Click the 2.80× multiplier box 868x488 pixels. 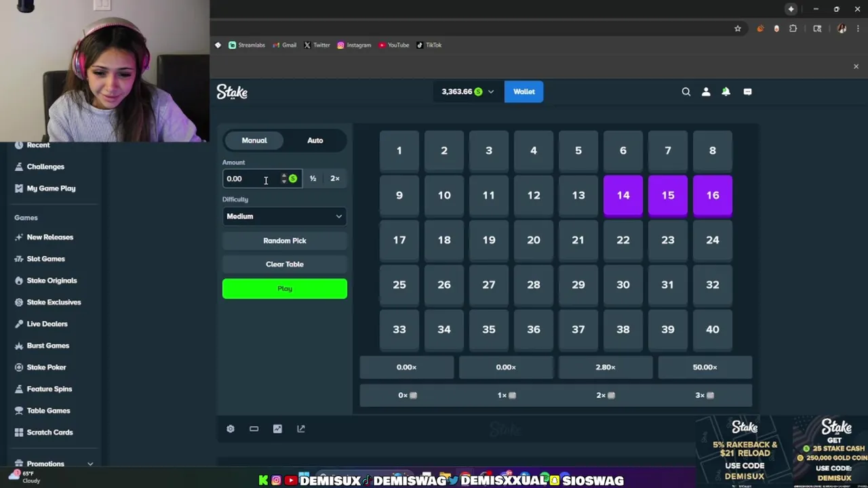point(605,367)
